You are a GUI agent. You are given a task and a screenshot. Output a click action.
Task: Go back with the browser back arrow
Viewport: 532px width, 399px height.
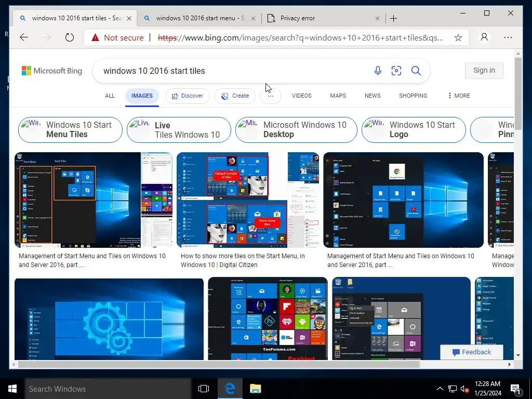24,37
